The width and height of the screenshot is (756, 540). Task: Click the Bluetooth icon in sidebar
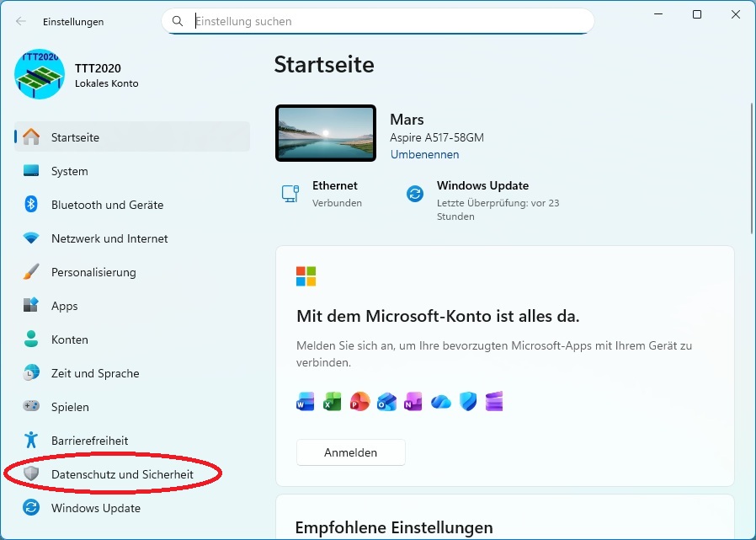click(31, 204)
